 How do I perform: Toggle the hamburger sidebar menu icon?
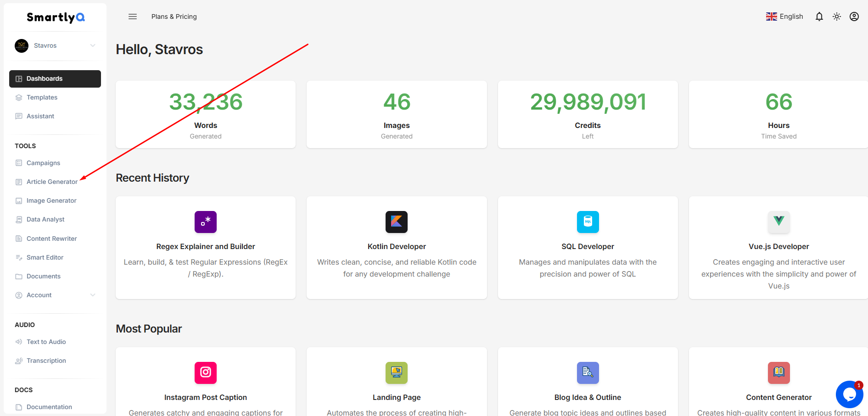coord(133,17)
